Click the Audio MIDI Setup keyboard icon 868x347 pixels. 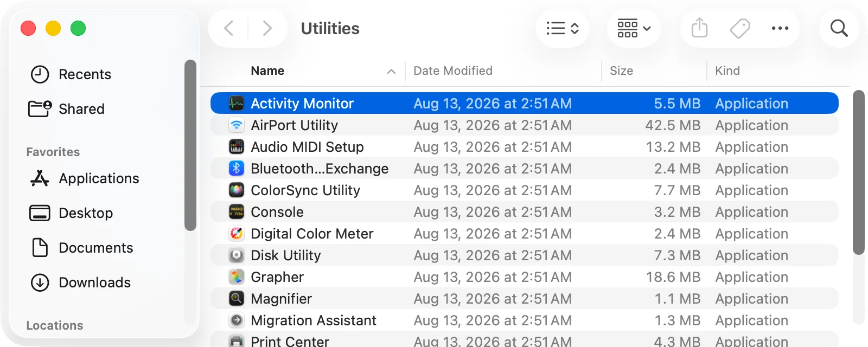click(x=236, y=146)
